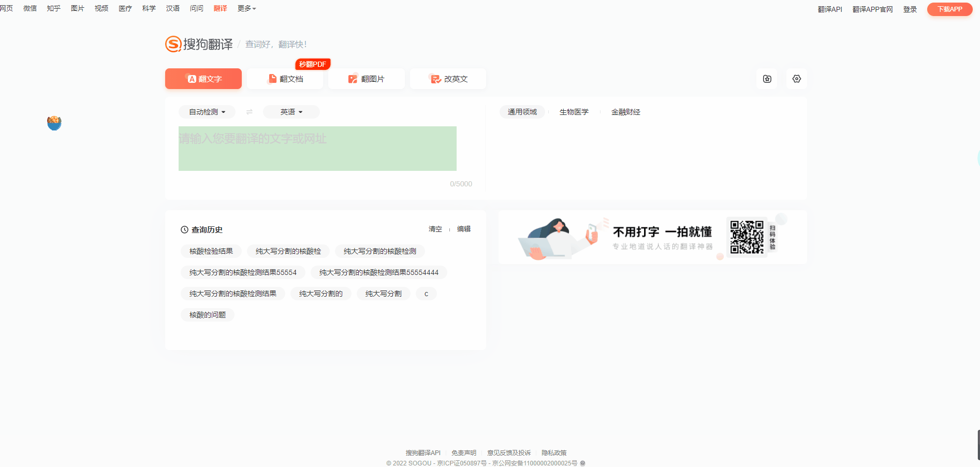Select history item c
980x467 pixels.
[x=426, y=294]
